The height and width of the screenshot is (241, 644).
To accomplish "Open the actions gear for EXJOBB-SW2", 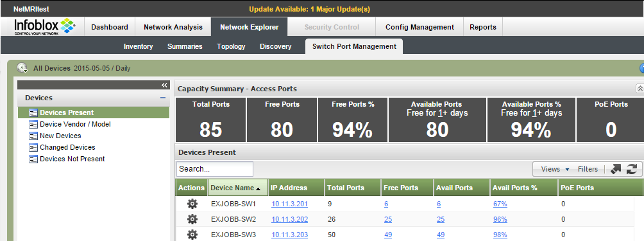I will click(192, 219).
